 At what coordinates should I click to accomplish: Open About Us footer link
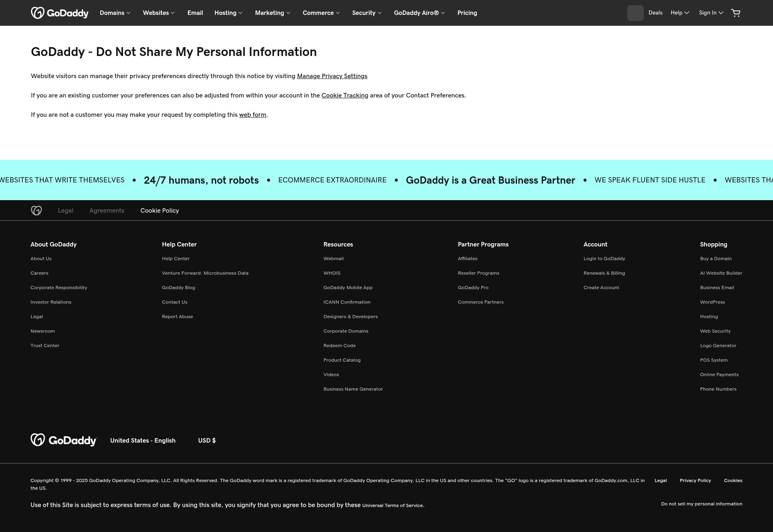[x=41, y=259]
